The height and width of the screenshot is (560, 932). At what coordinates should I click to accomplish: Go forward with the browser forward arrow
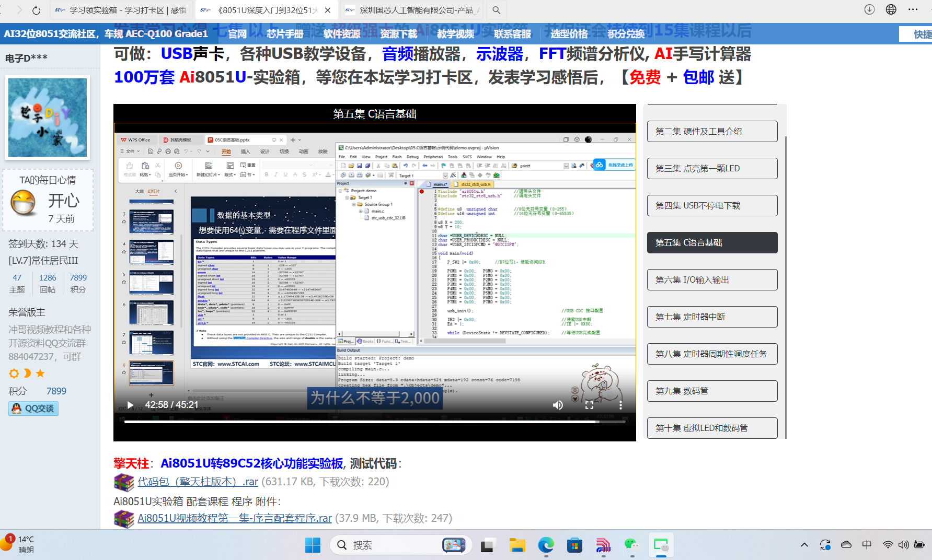(x=19, y=10)
